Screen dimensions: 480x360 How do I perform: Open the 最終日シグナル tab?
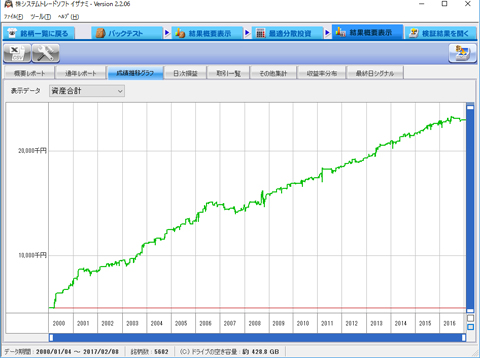(x=375, y=73)
